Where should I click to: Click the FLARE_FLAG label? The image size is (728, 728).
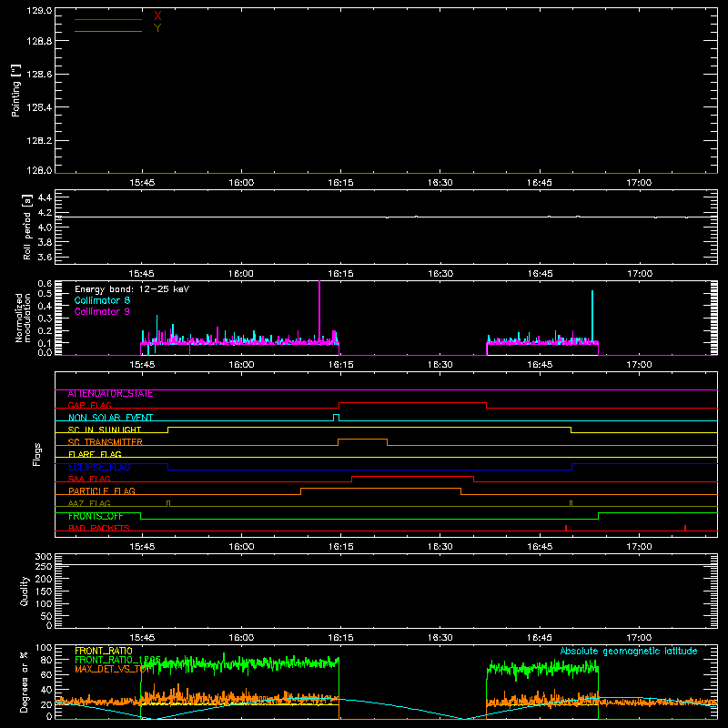95,454
